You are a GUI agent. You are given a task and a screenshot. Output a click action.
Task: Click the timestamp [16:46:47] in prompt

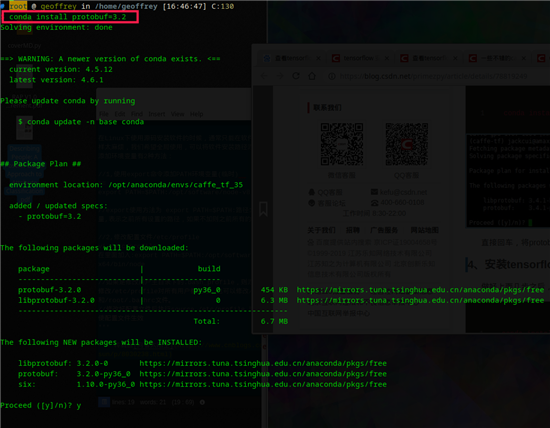pos(185,6)
